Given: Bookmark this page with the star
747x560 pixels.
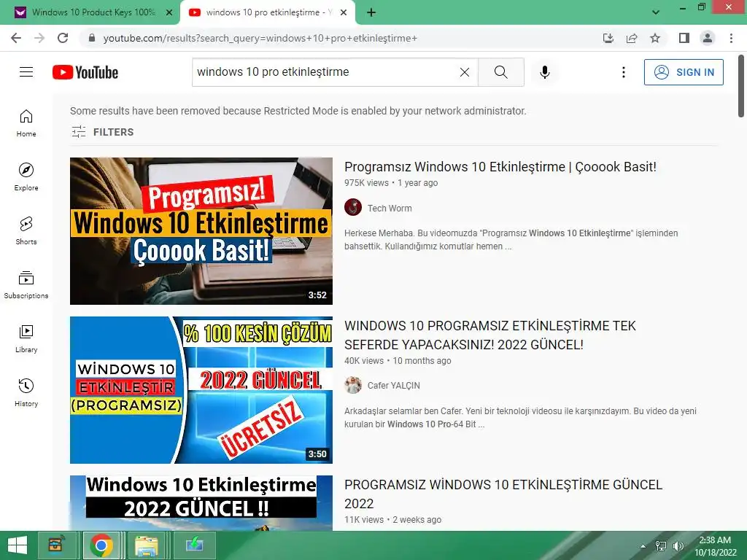Looking at the screenshot, I should click(655, 38).
